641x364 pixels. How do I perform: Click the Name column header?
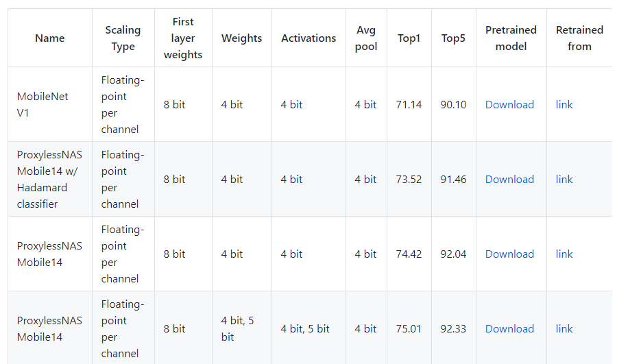coord(50,38)
